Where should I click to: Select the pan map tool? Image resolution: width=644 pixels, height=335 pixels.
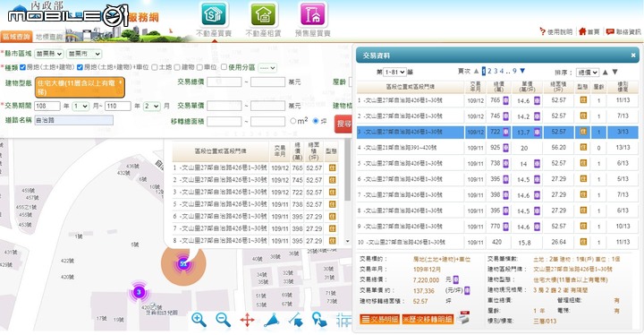pos(247,320)
